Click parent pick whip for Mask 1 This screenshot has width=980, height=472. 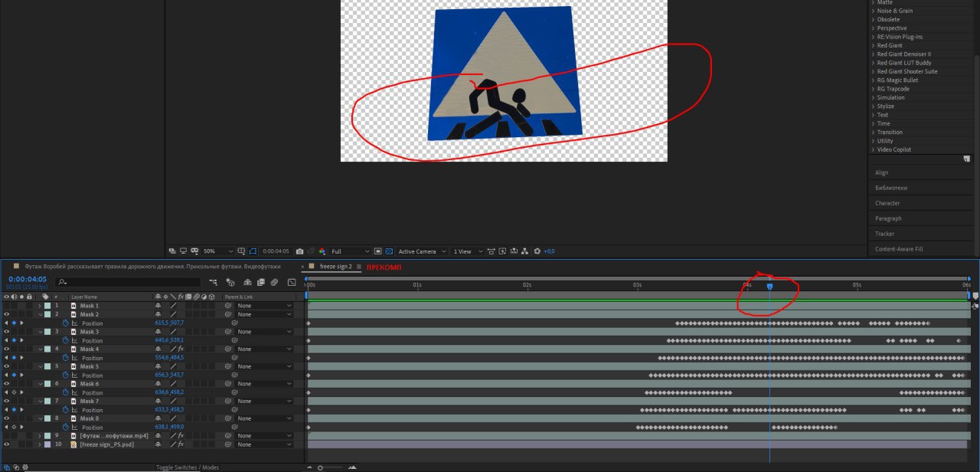(228, 306)
